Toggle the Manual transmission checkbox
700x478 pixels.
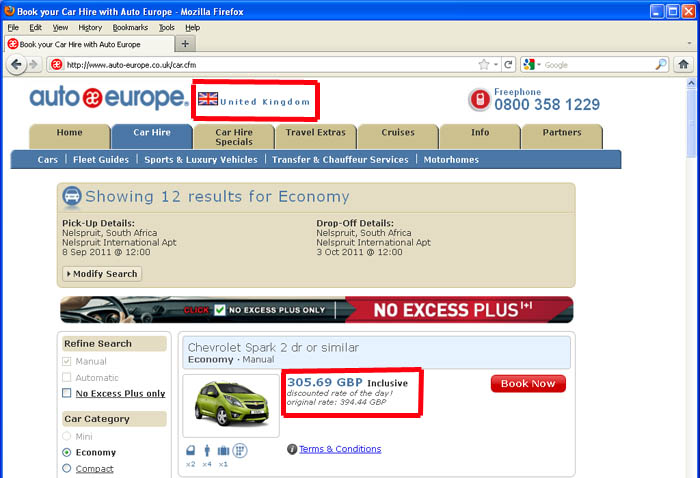67,361
